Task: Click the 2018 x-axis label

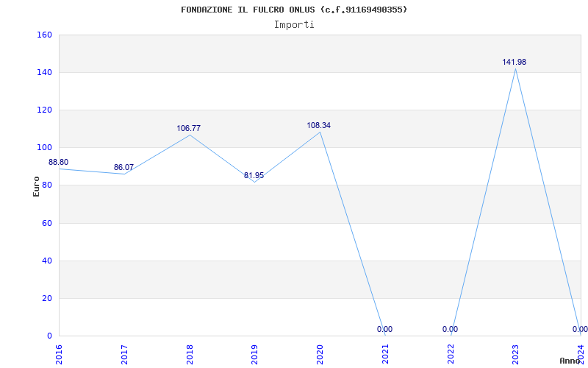Action: 190,355
